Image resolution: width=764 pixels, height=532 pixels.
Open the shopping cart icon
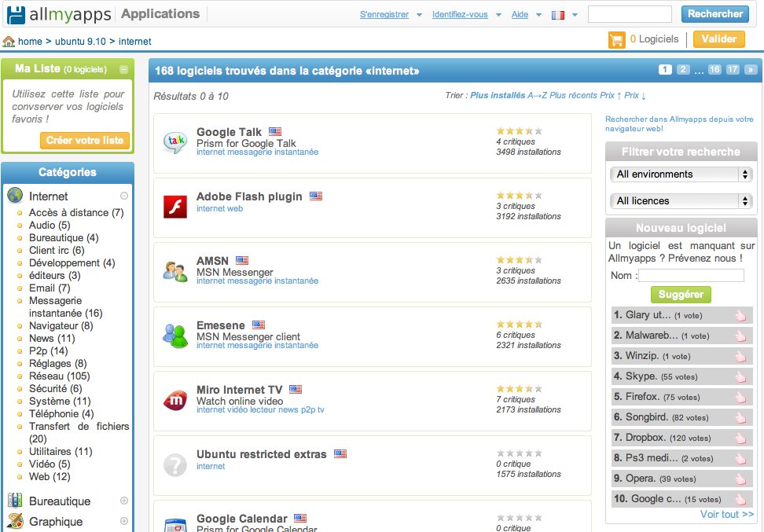(616, 40)
